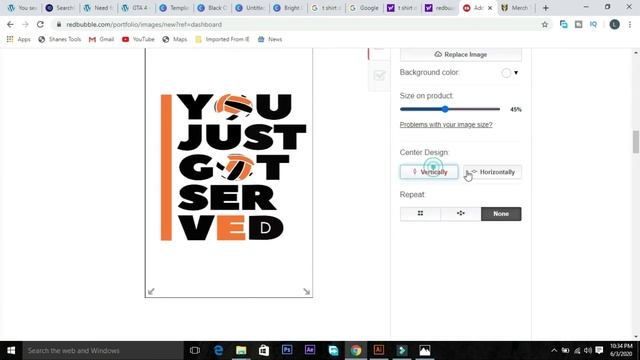Open the Gmail bookmark

click(101, 39)
